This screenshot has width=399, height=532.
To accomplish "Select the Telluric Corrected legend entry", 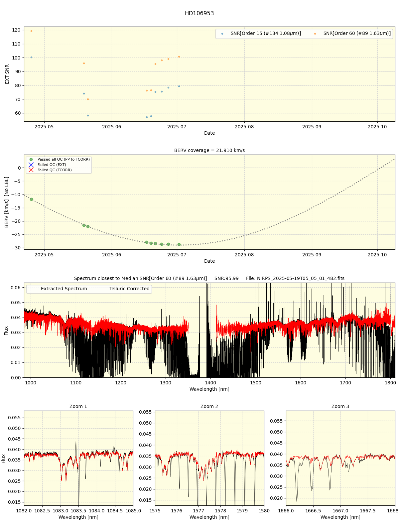I will point(123,289).
